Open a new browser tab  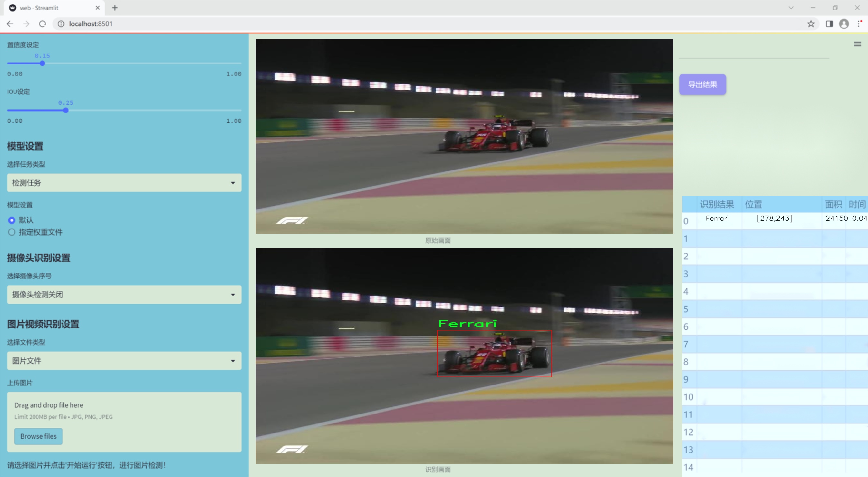click(x=115, y=8)
